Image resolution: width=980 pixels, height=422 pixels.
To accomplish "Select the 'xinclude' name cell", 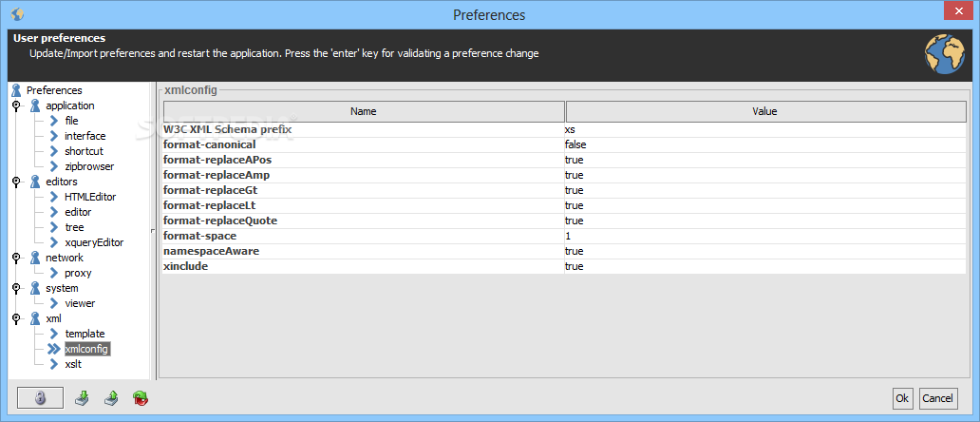I will coord(363,266).
